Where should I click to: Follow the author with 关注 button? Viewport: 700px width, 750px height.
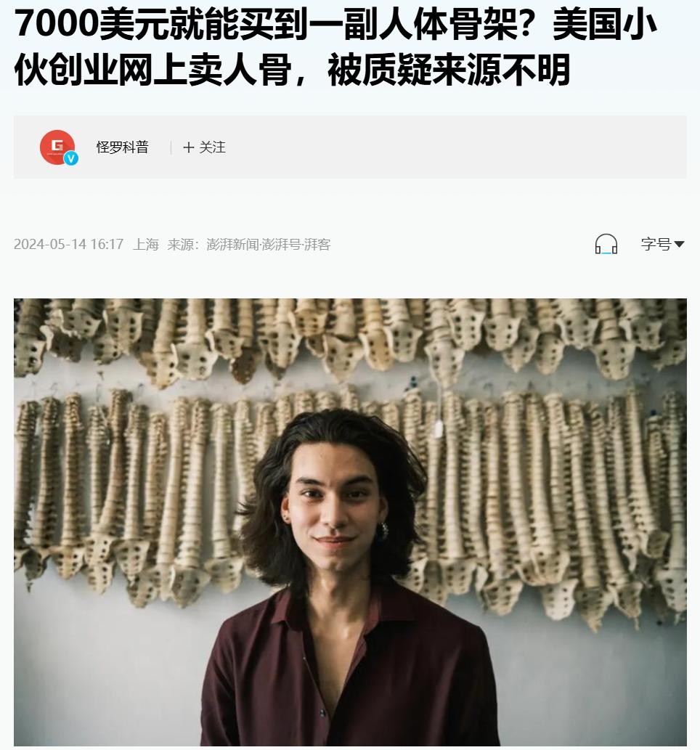tap(204, 147)
